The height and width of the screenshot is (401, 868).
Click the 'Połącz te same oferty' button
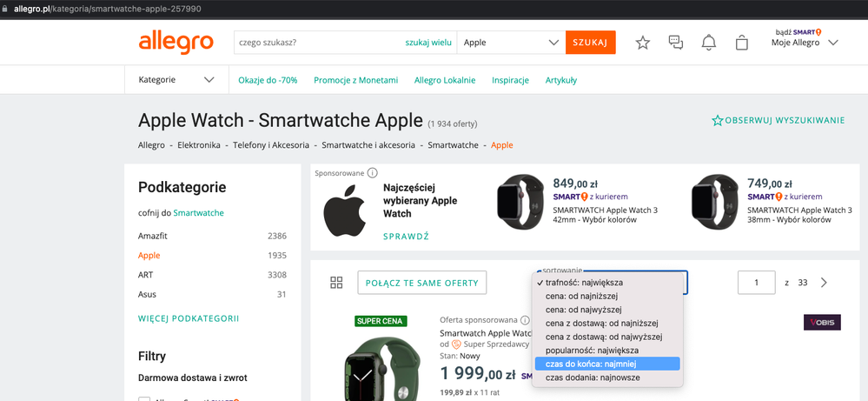click(x=422, y=283)
